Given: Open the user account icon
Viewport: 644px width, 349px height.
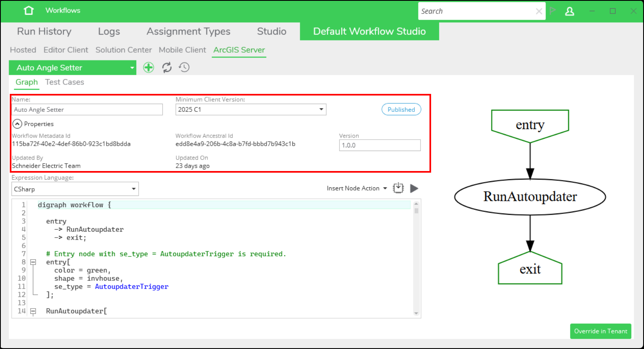Looking at the screenshot, I should pos(570,11).
